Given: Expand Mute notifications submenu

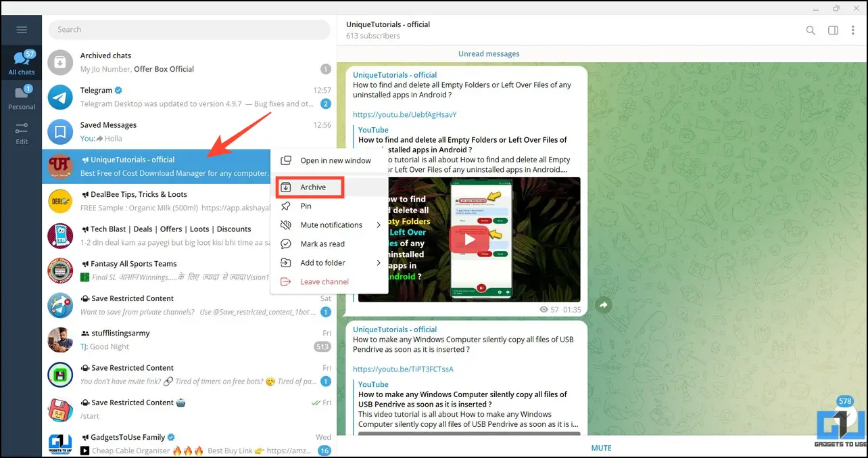Looking at the screenshot, I should tap(329, 225).
